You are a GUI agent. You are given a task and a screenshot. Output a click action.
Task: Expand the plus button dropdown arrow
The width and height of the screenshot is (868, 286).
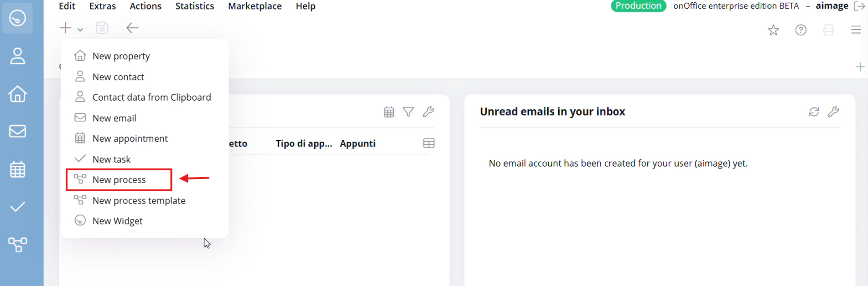pyautogui.click(x=80, y=30)
